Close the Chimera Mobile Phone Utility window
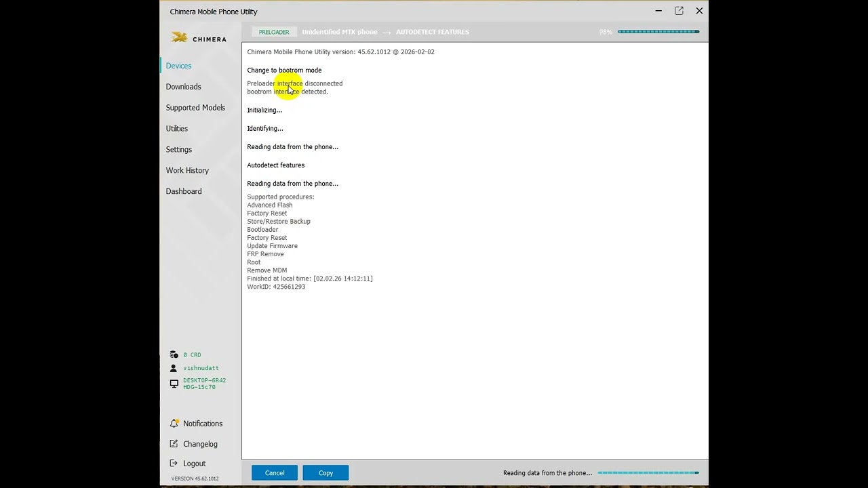The image size is (868, 488). (x=699, y=11)
